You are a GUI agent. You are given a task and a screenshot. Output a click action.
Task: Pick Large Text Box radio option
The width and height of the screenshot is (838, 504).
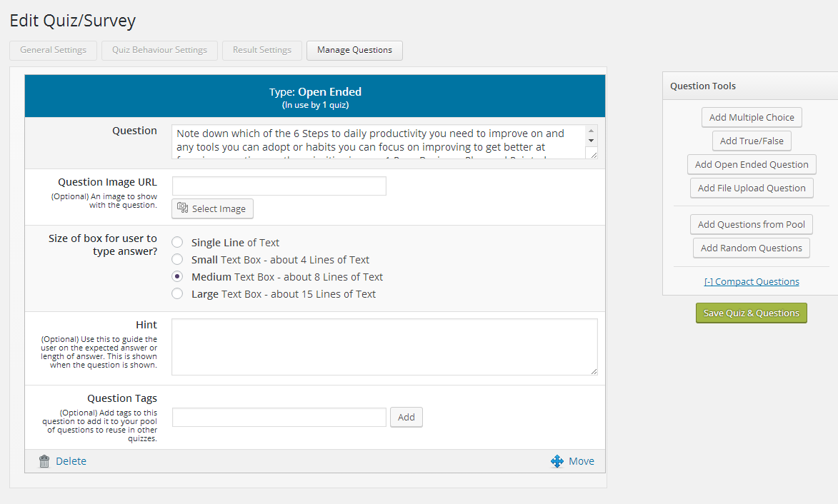pyautogui.click(x=177, y=293)
